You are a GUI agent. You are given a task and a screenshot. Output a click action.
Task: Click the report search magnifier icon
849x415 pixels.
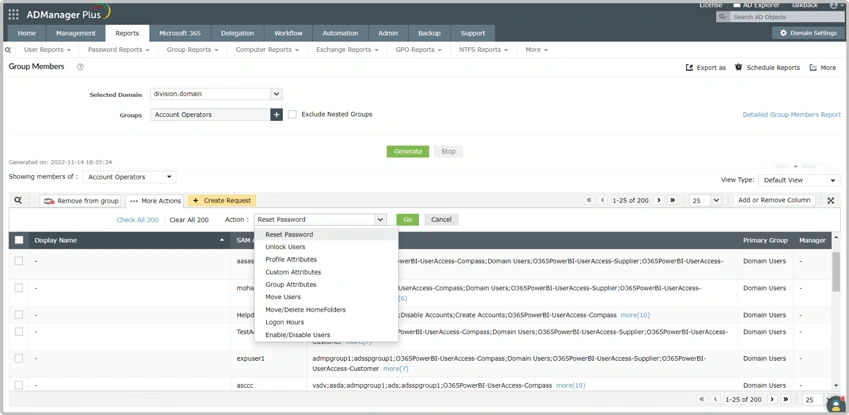(8, 49)
